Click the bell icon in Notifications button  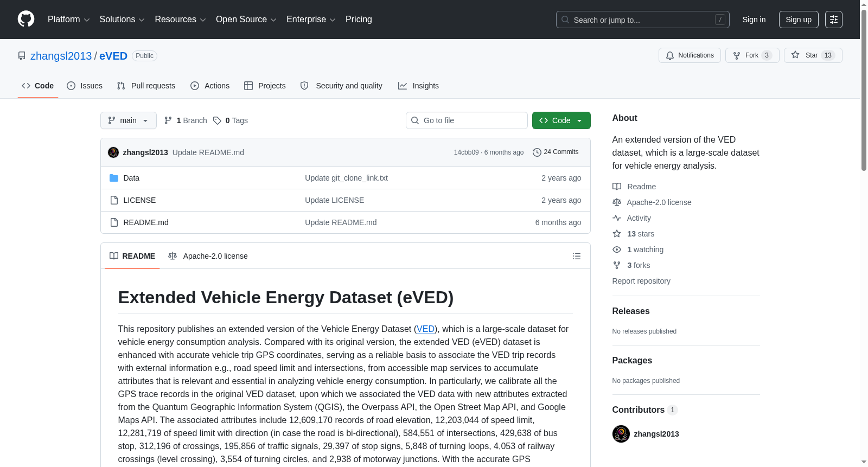pos(670,55)
